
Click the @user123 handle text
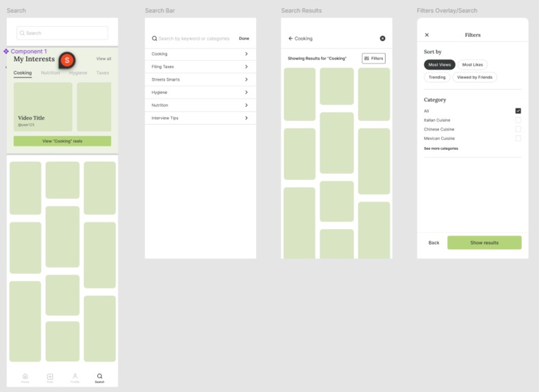[26, 125]
